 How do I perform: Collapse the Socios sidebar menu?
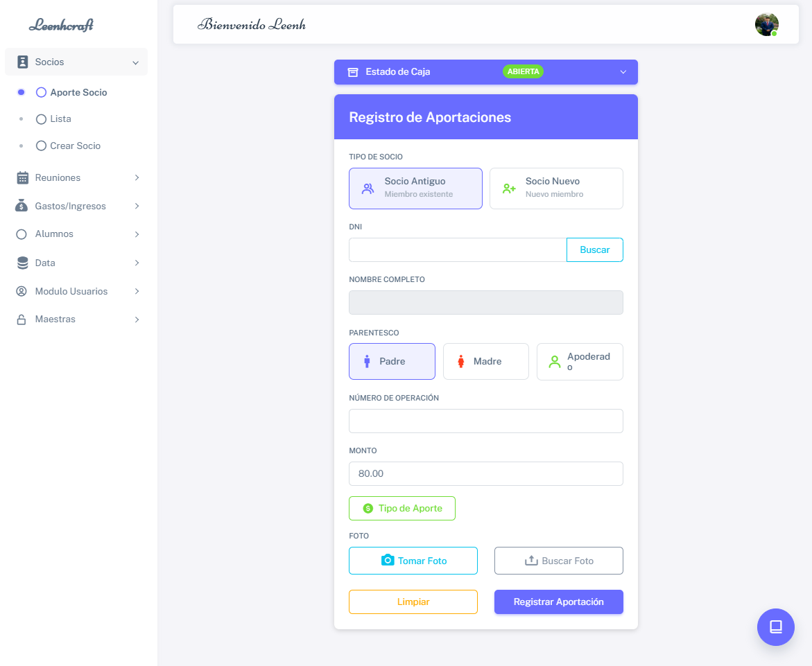point(135,62)
